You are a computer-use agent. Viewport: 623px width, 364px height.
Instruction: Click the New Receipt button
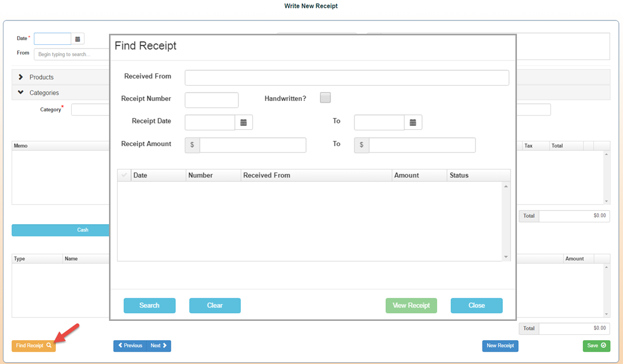pyautogui.click(x=500, y=346)
